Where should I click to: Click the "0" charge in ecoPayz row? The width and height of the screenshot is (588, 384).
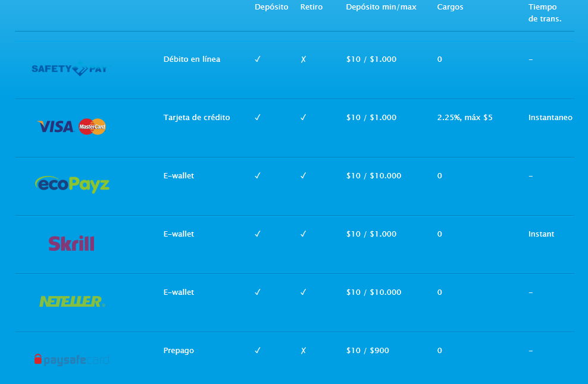439,176
